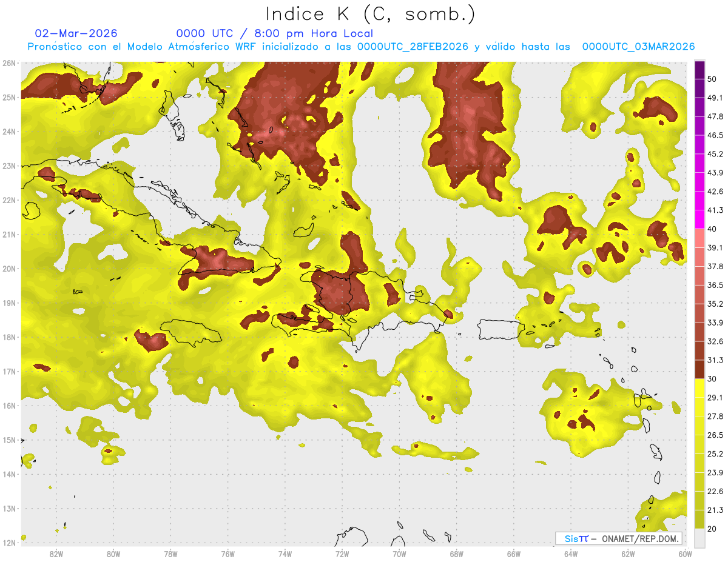Click the 18N latitude label

(9, 337)
